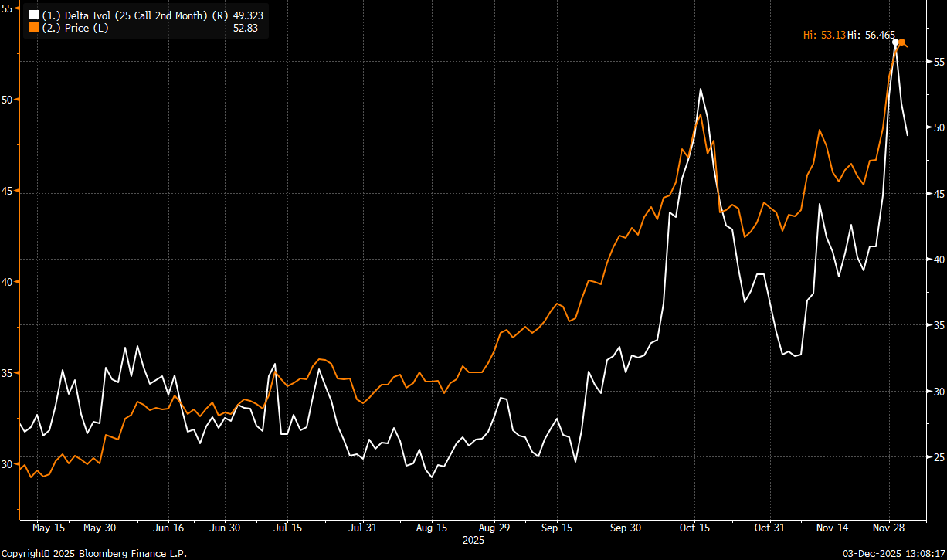The height and width of the screenshot is (560, 947).
Task: Click the 45 tick on the right axis
Action: point(940,193)
